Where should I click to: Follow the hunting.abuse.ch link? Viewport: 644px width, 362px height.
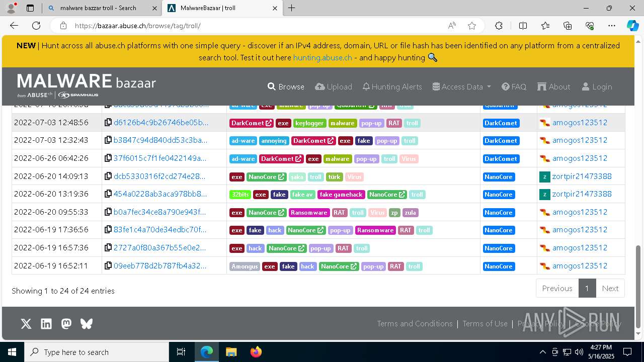pyautogui.click(x=323, y=57)
